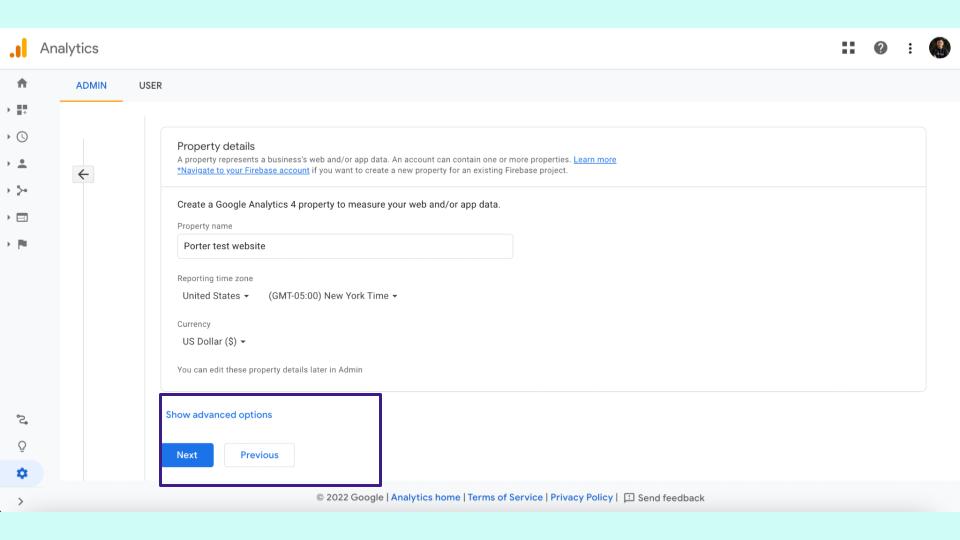Screen dimensions: 960x540
Task: Focus the Property name input field
Action: point(345,246)
